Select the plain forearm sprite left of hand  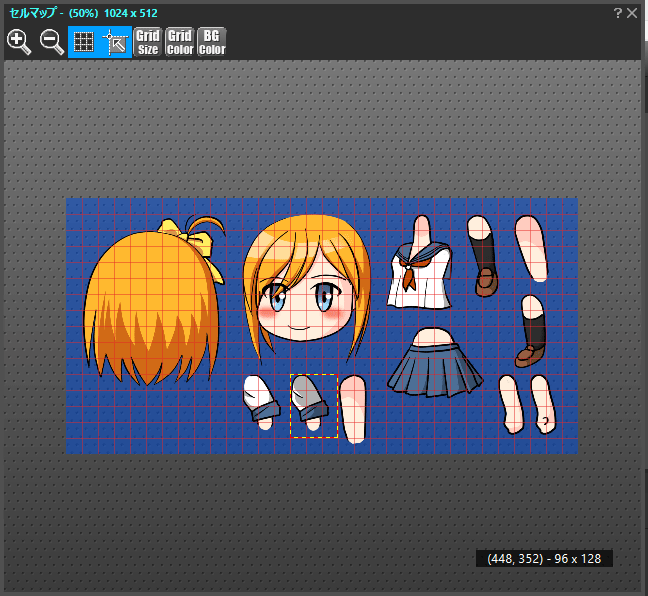(x=511, y=405)
